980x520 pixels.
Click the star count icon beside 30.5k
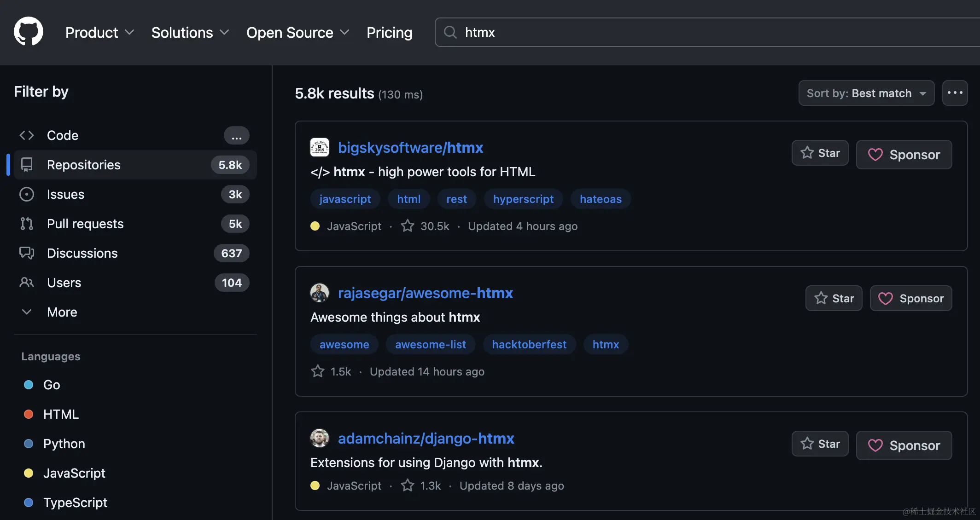pos(407,226)
